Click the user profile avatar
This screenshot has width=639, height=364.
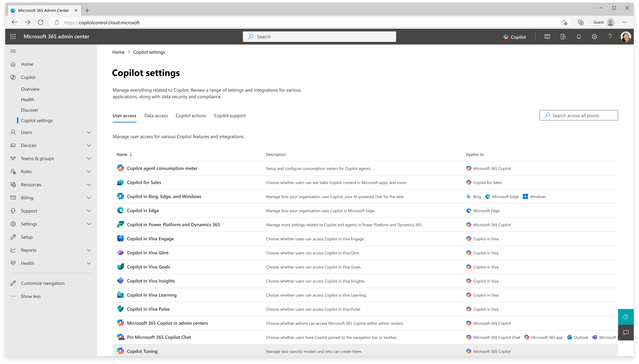tap(626, 37)
